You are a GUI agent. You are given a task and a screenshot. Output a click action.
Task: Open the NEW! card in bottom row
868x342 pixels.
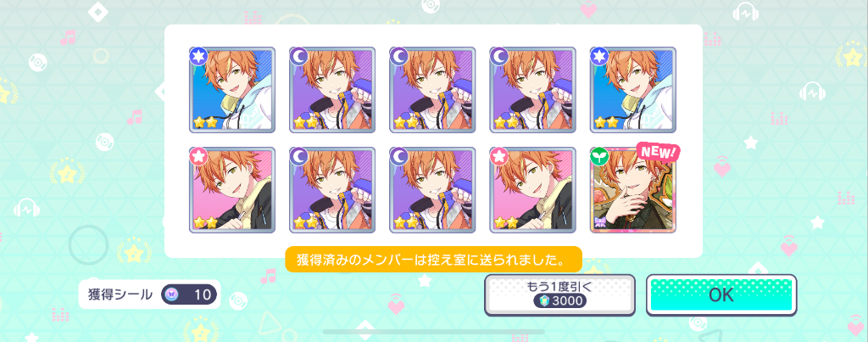pos(633,189)
